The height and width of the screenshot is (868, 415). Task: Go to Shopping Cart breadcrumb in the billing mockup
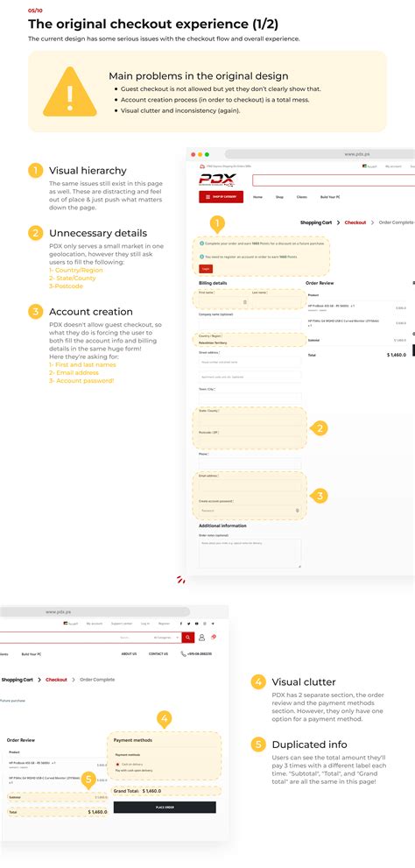(x=316, y=222)
